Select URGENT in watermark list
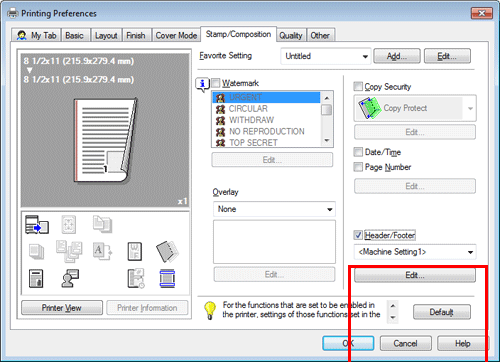Screen dimensions: 500x362 pos(266,98)
